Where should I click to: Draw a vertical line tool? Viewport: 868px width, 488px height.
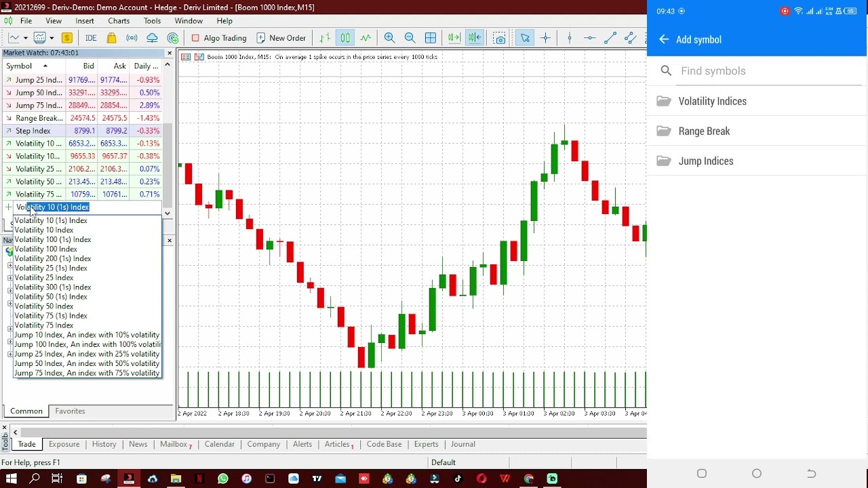pyautogui.click(x=570, y=38)
